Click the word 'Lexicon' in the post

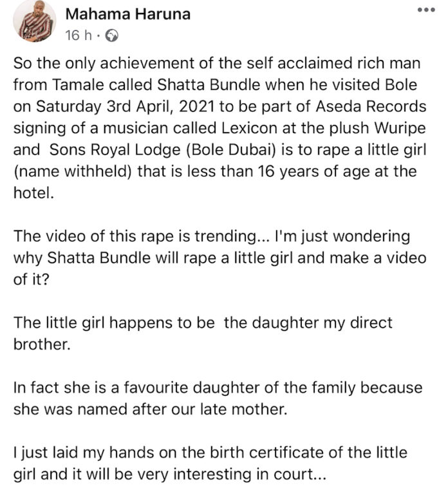(x=249, y=128)
